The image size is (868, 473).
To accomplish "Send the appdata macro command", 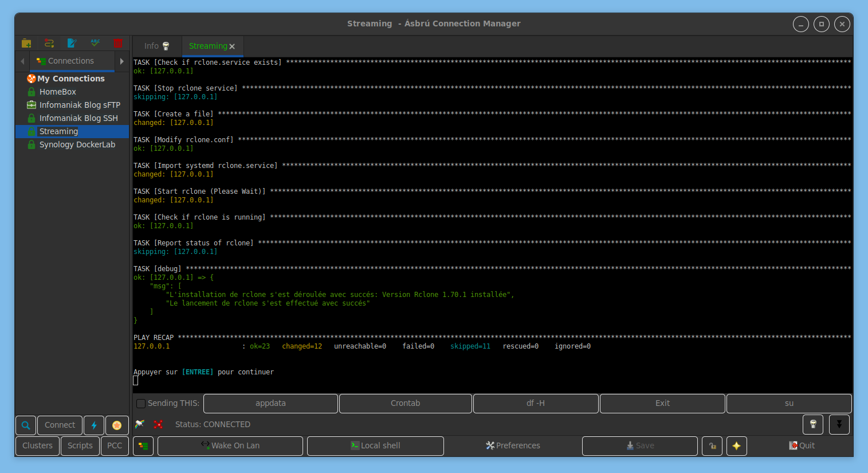I will (270, 404).
